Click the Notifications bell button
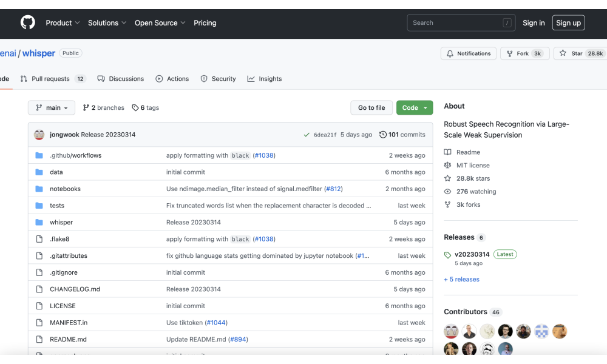607x364 pixels. tap(469, 53)
